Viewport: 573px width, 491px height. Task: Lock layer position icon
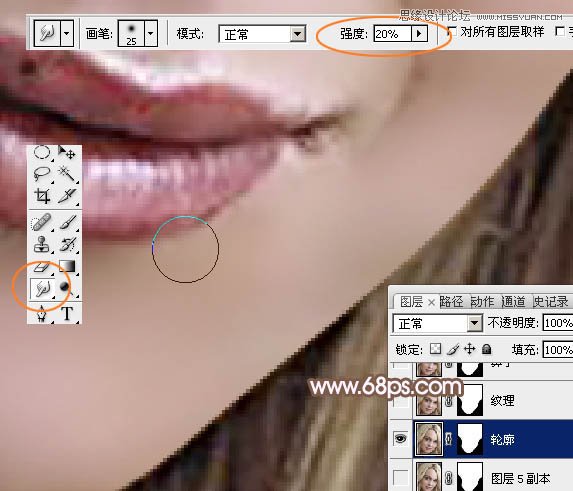[x=470, y=349]
